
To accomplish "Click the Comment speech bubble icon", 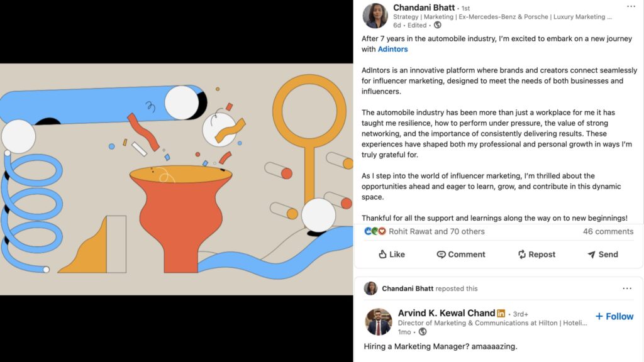I will 441,255.
